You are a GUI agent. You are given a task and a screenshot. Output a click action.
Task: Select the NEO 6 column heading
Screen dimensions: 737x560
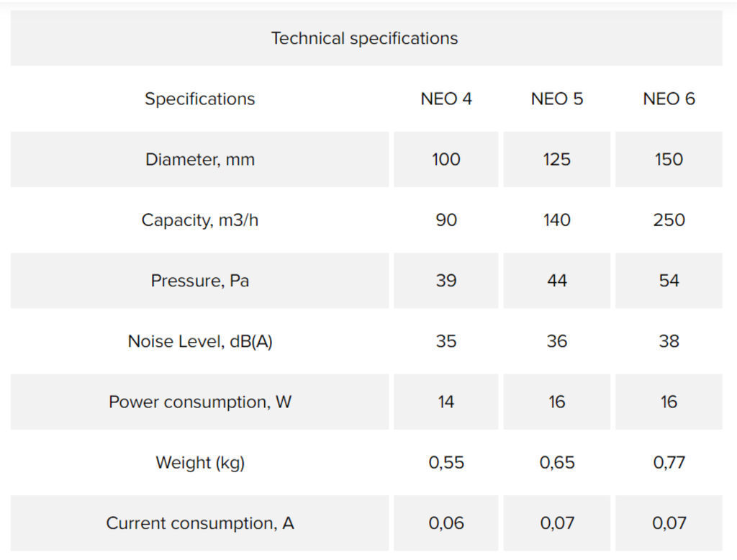(x=669, y=99)
